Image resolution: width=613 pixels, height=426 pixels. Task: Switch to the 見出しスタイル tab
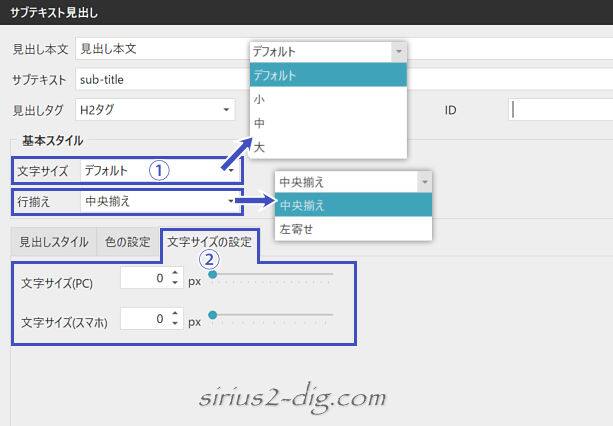[51, 241]
